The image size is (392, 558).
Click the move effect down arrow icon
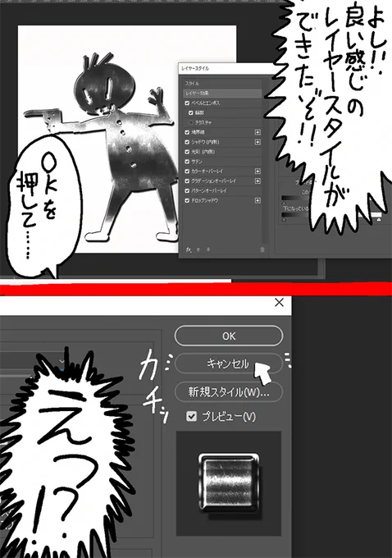coord(208,249)
